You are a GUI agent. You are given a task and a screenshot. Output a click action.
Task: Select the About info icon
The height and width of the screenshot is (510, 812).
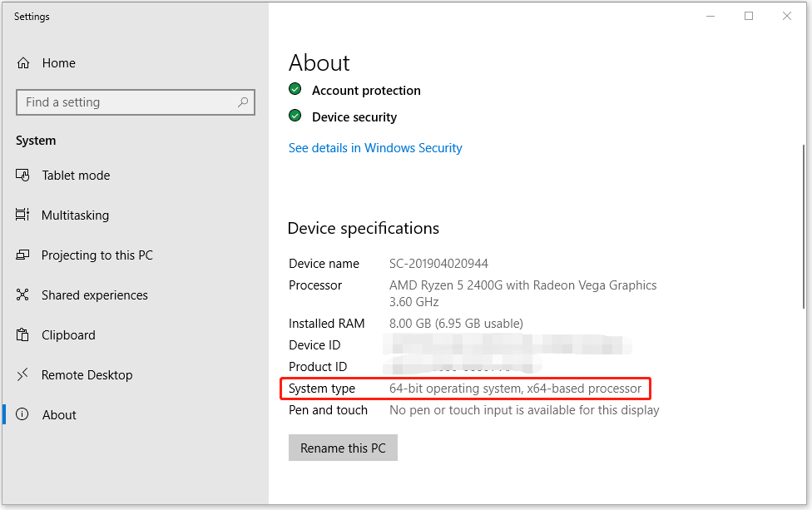[23, 415]
